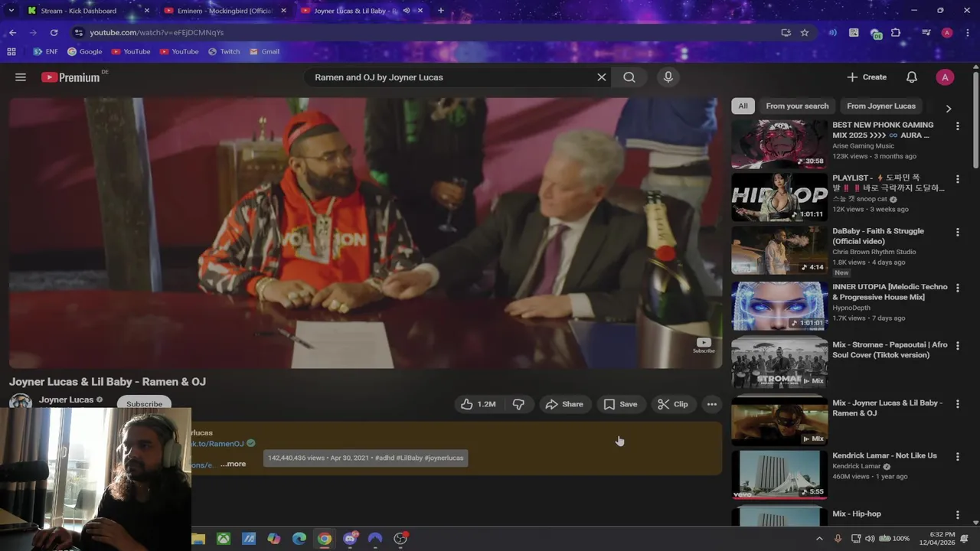The image size is (980, 551).
Task: Open the Gmail bookmark
Action: tap(265, 52)
